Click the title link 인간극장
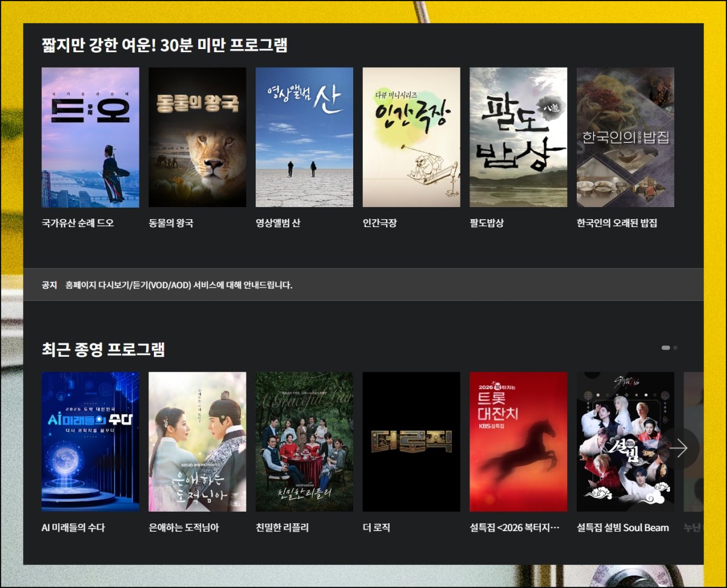727x588 pixels. pyautogui.click(x=380, y=223)
